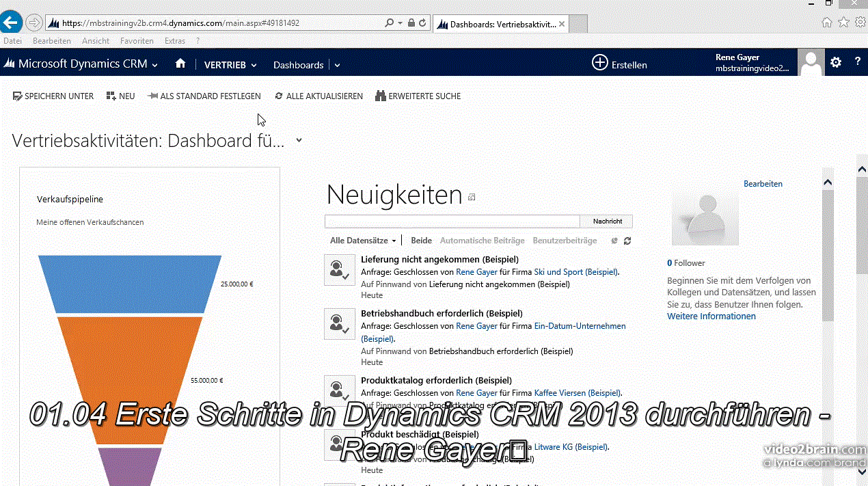The width and height of the screenshot is (868, 486).
Task: Open a new blank browser tab
Action: tap(578, 24)
